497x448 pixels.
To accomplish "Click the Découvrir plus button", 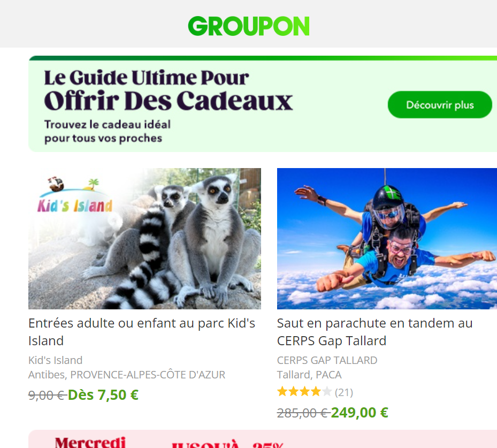I will [440, 104].
